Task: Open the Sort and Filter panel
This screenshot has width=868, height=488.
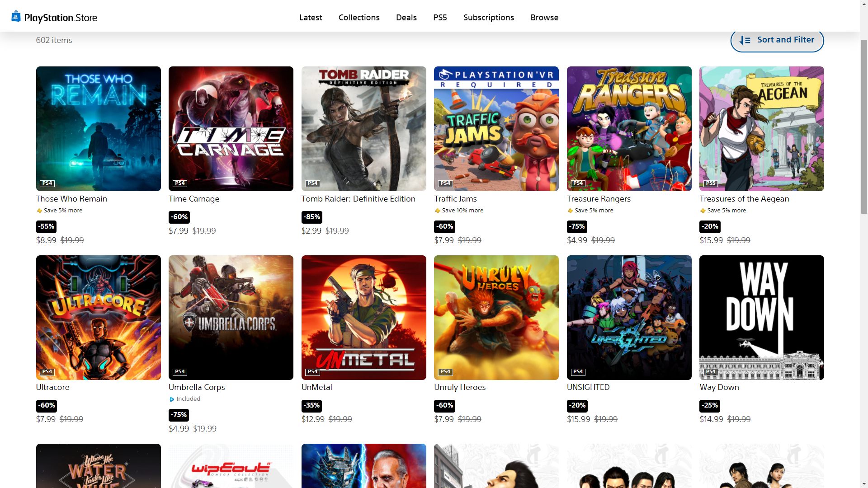Action: click(777, 40)
